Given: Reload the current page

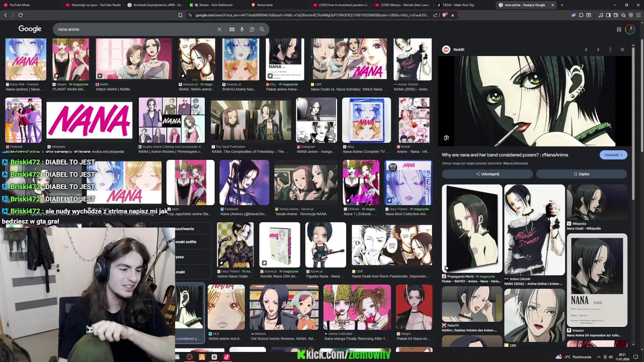Looking at the screenshot, I should (x=20, y=15).
